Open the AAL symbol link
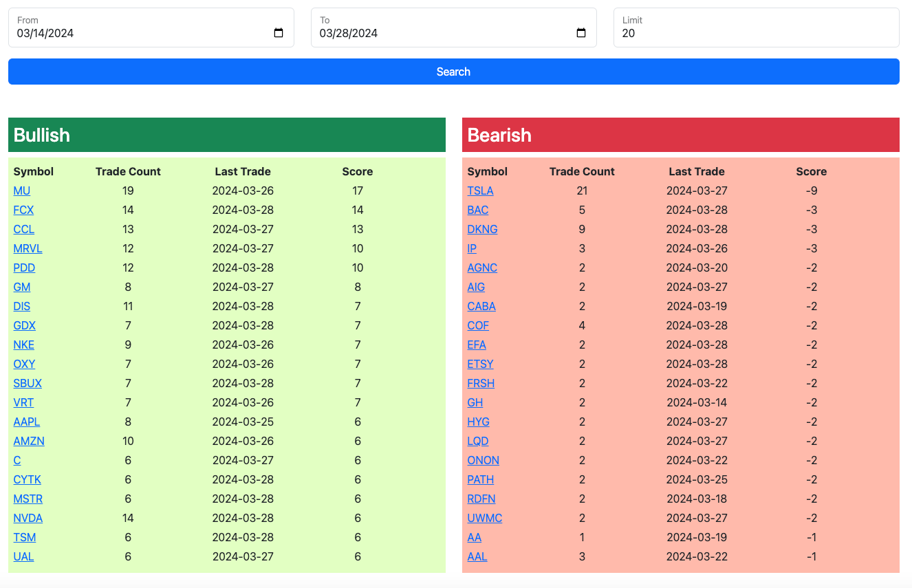912x588 pixels. coord(477,556)
